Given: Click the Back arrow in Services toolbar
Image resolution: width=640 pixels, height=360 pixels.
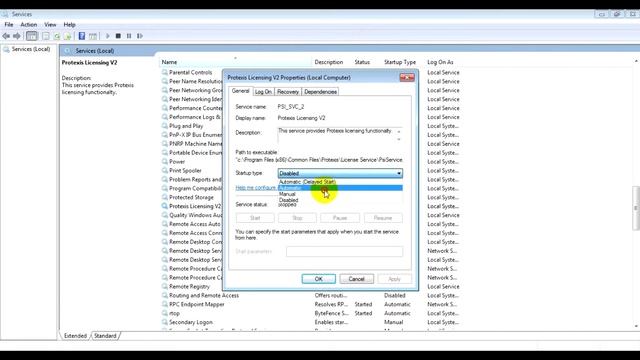Looking at the screenshot, I should click(6, 36).
